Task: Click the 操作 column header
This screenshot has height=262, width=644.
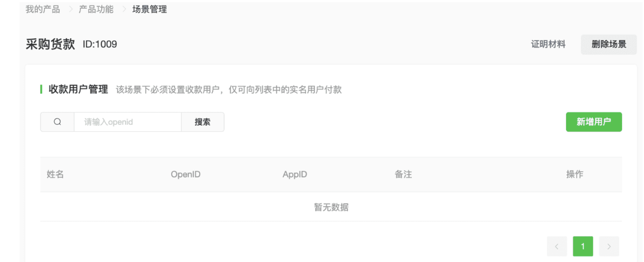Action: click(x=574, y=175)
